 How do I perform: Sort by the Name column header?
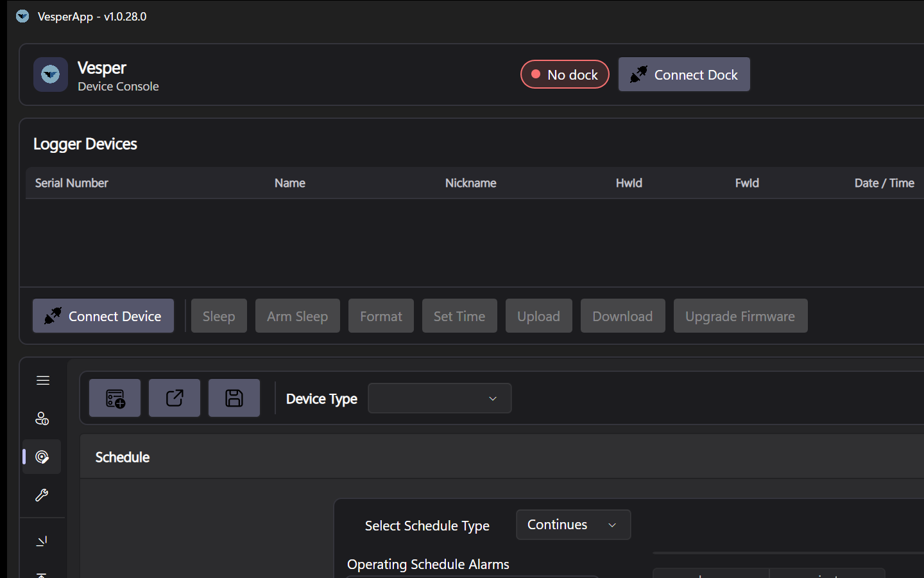click(290, 183)
